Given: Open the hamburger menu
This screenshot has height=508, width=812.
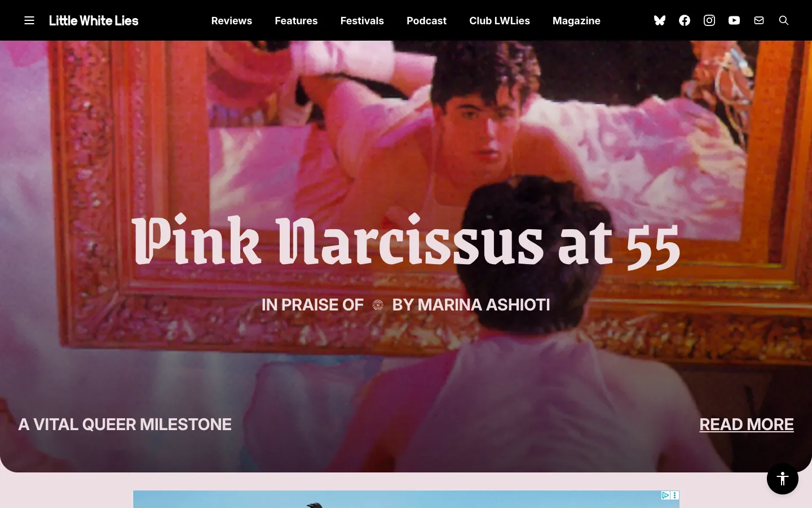Looking at the screenshot, I should point(29,20).
